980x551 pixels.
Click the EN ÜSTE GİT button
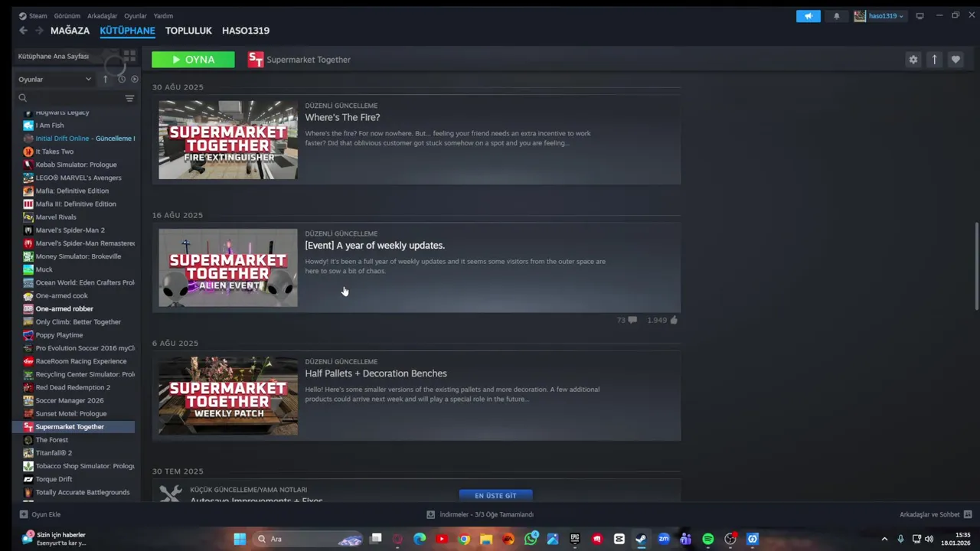(x=495, y=495)
